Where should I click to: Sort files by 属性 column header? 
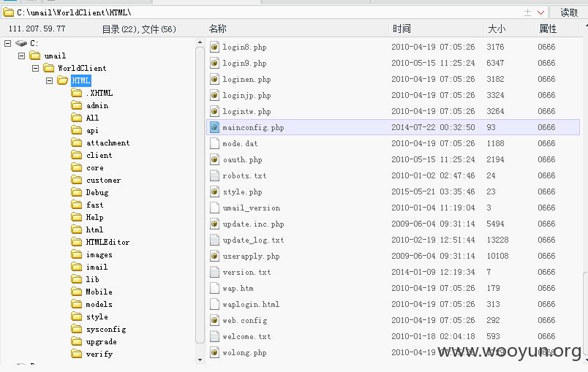coord(548,29)
